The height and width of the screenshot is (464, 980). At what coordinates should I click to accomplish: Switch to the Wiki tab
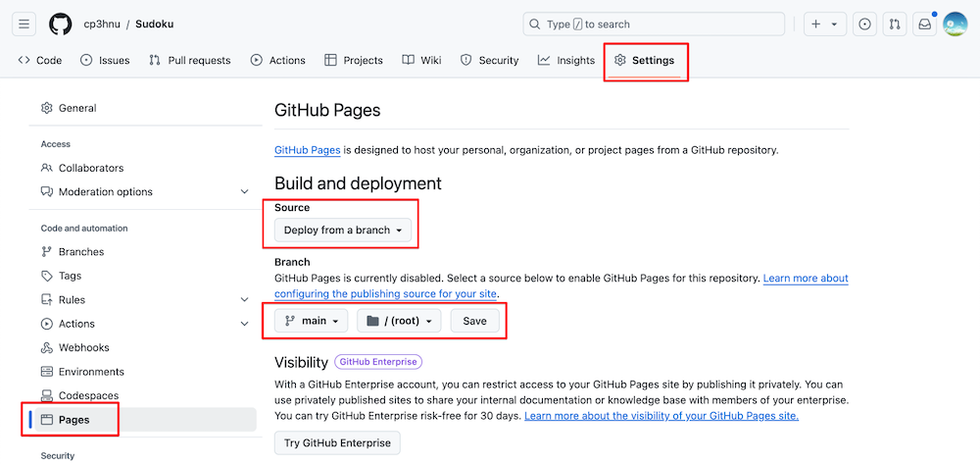pos(421,60)
